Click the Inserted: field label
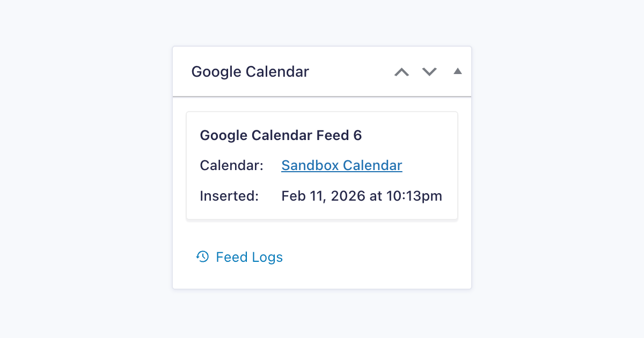Screen dimensions: 644x338 pyautogui.click(x=229, y=196)
